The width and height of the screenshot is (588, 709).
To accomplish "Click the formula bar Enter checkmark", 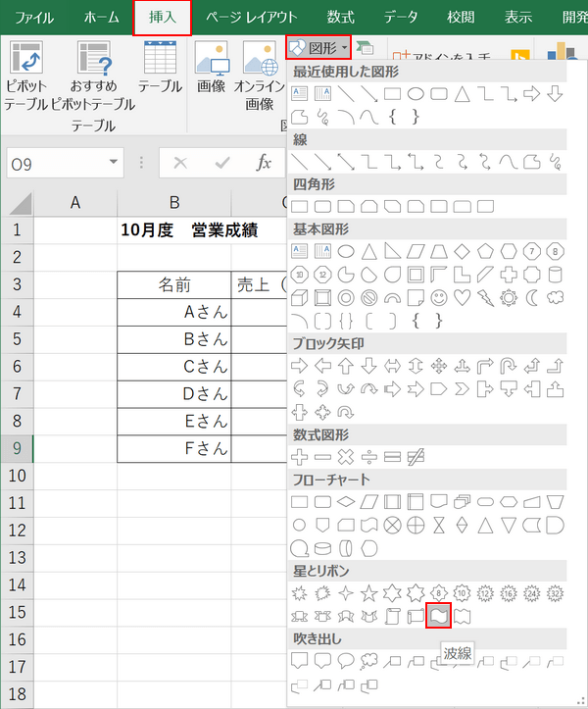I will click(x=222, y=163).
